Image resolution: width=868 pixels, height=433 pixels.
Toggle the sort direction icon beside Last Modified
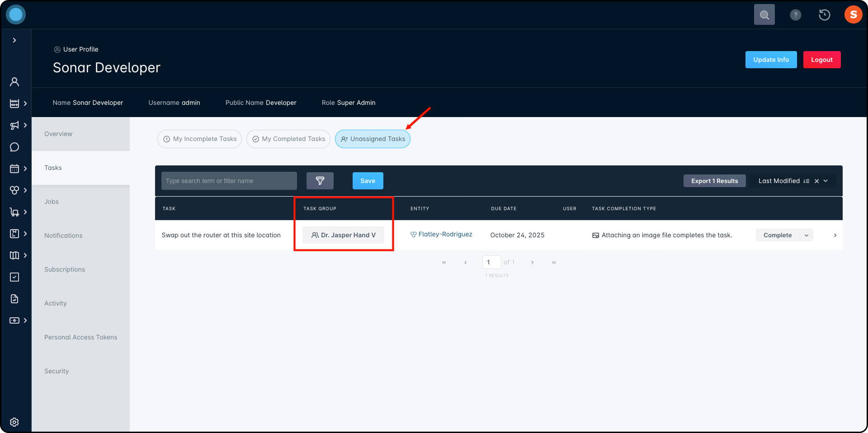point(807,181)
